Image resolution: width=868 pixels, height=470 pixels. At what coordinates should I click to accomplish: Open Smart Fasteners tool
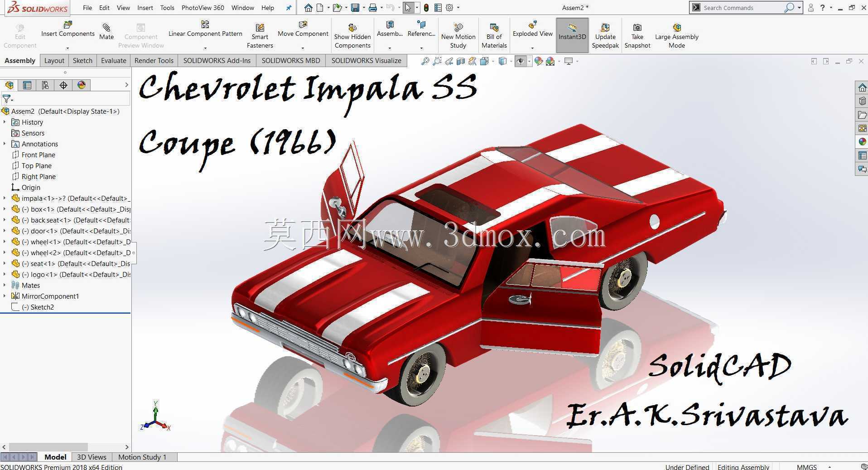coord(260,36)
